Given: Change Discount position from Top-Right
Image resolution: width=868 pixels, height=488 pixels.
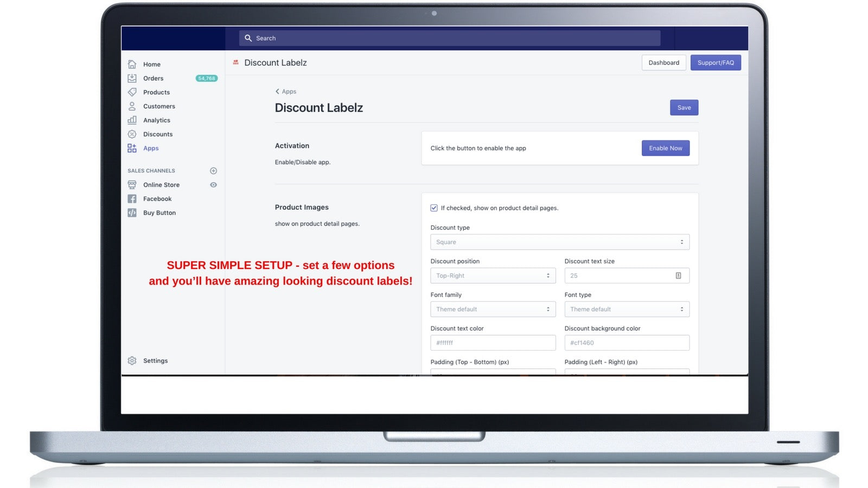Looking at the screenshot, I should [x=493, y=275].
